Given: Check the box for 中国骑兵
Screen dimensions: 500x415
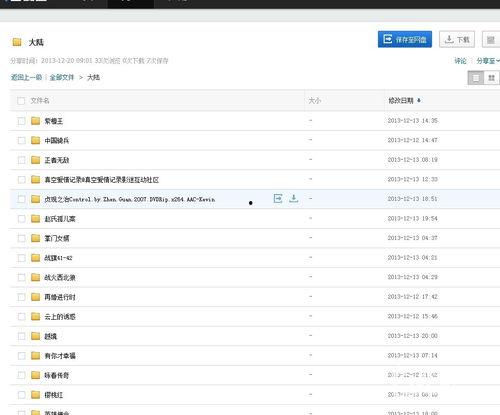Looking at the screenshot, I should click(x=21, y=140).
